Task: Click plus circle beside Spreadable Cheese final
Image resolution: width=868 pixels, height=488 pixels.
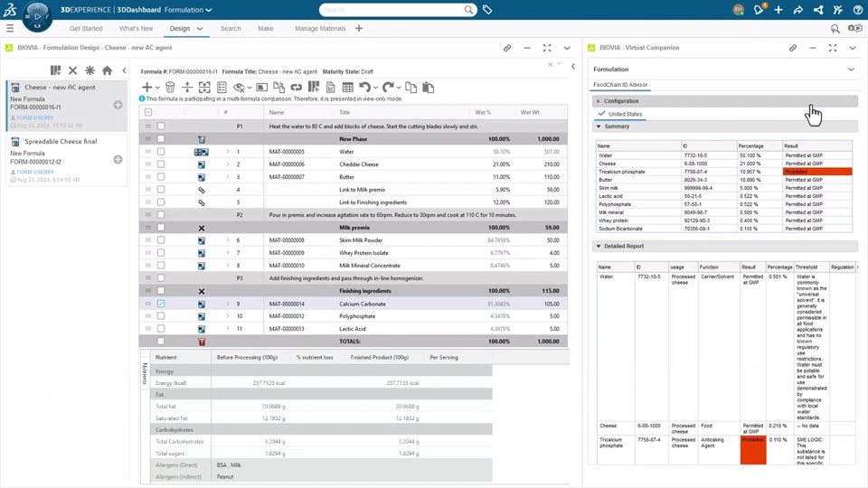Action: (x=118, y=159)
